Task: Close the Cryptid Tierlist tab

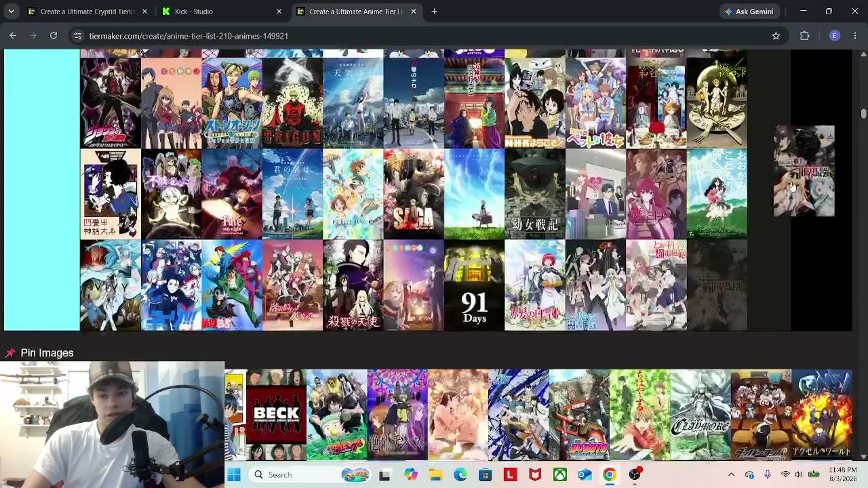Action: [x=144, y=12]
